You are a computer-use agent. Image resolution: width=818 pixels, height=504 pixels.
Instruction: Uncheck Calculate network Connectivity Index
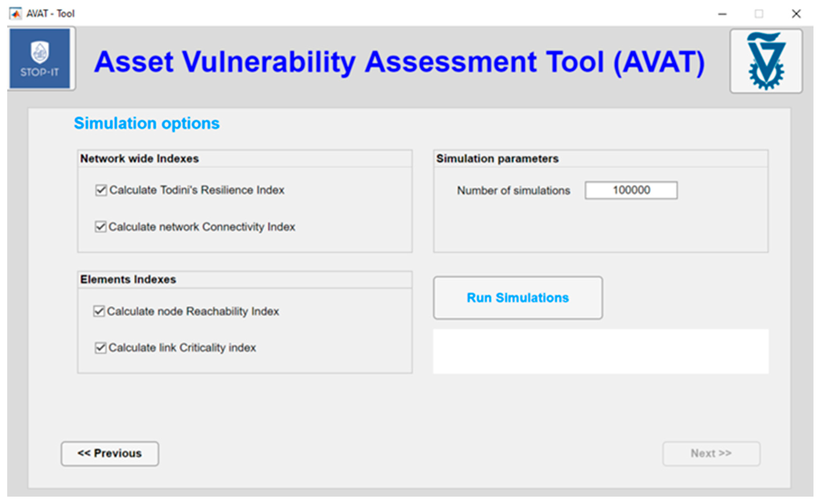[101, 227]
